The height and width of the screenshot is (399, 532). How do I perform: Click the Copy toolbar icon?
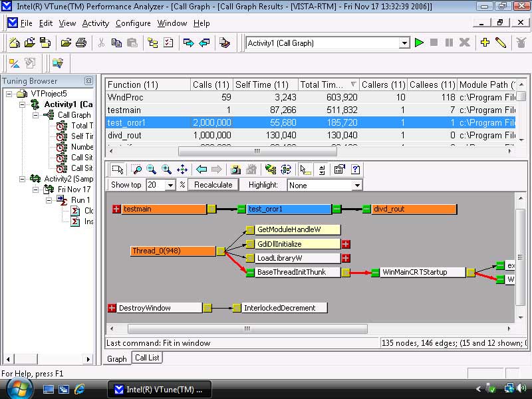point(117,43)
